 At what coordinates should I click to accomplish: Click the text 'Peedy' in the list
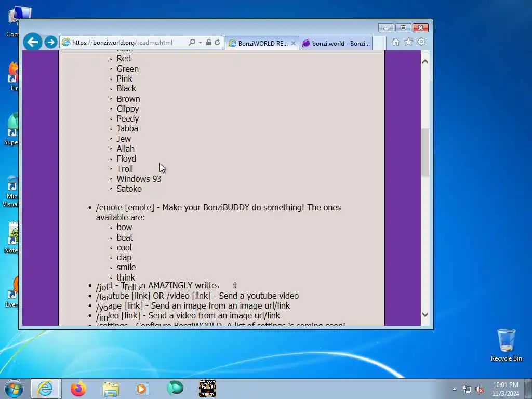pyautogui.click(x=128, y=119)
